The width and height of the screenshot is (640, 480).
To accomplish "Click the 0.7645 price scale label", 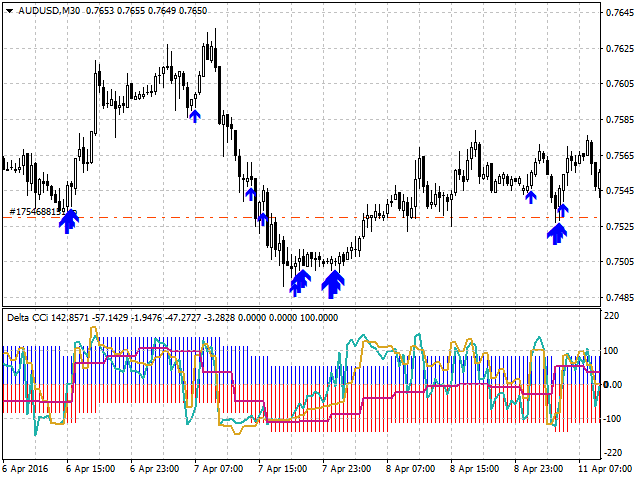I will pyautogui.click(x=618, y=12).
